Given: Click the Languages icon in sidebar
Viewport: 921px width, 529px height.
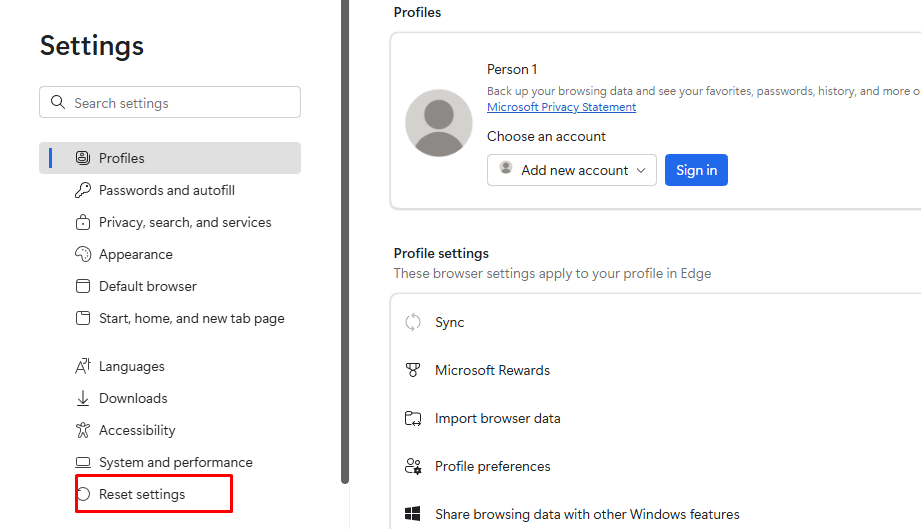Looking at the screenshot, I should [83, 366].
